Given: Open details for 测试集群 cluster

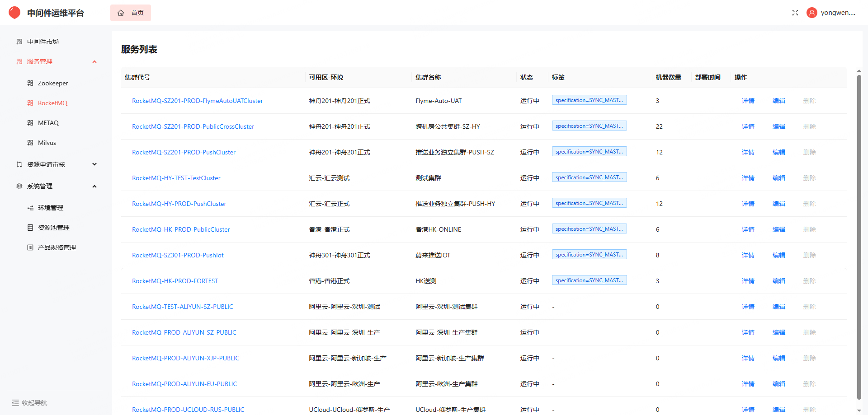Looking at the screenshot, I should click(x=748, y=177).
